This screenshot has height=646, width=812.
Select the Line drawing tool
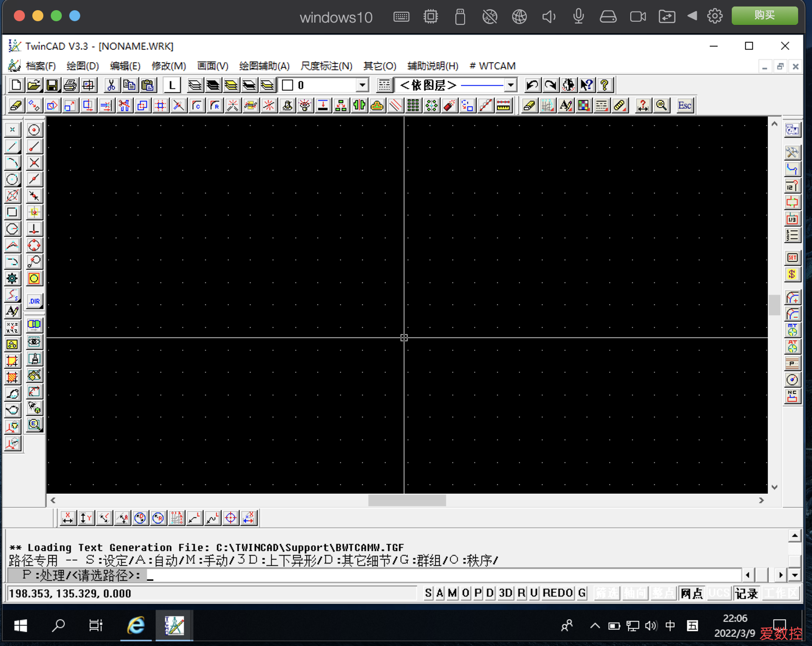12,147
